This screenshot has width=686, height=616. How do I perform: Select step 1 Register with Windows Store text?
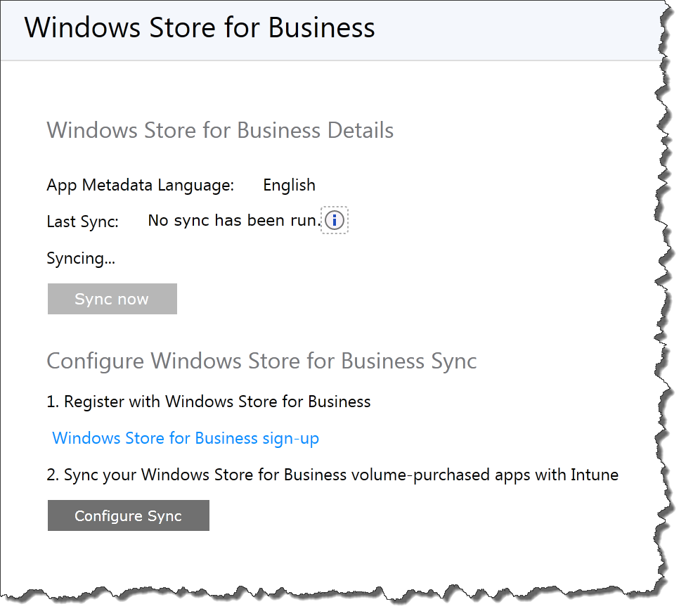(217, 402)
